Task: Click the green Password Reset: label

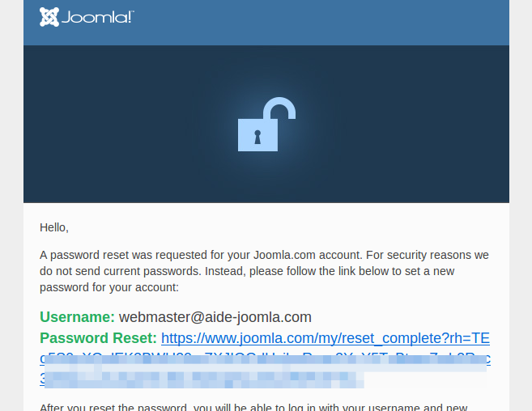Action: [x=98, y=338]
